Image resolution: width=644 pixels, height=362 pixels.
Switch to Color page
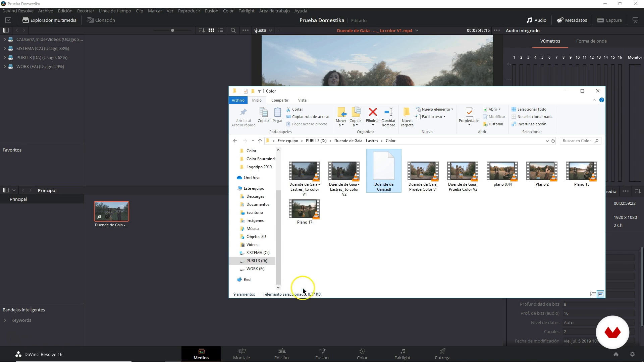pos(362,354)
